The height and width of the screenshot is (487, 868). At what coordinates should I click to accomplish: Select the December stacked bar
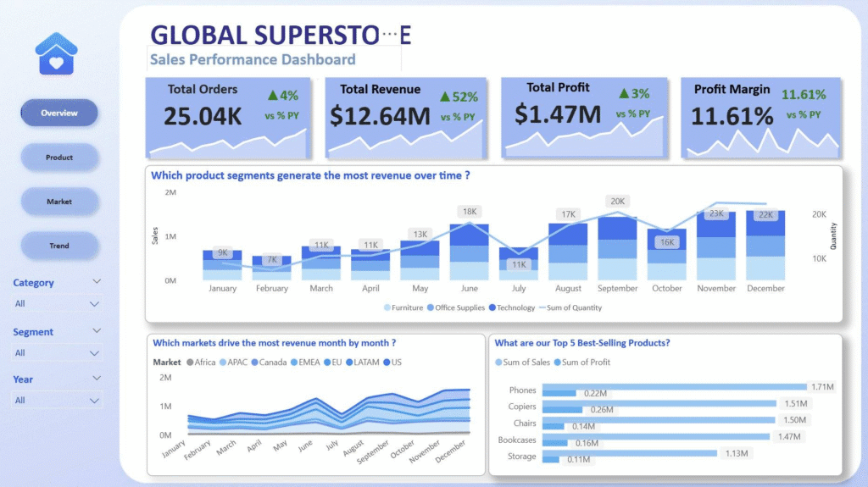tap(765, 245)
